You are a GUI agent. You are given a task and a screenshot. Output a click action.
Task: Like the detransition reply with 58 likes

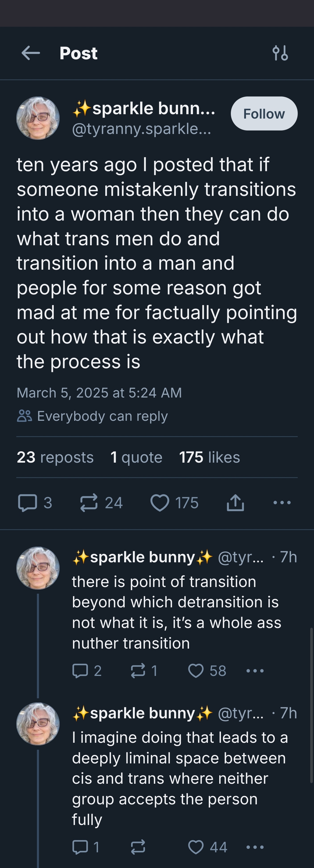coord(196,671)
